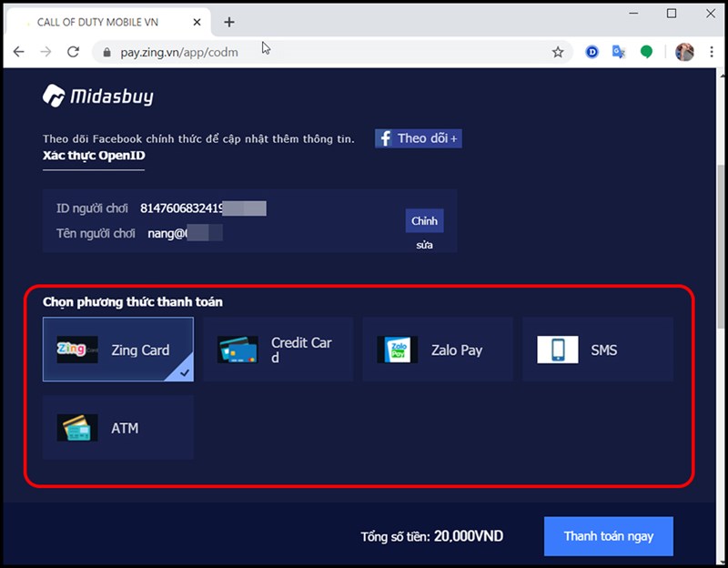Select the Credit Card payment method
728x568 pixels.
pyautogui.click(x=278, y=350)
